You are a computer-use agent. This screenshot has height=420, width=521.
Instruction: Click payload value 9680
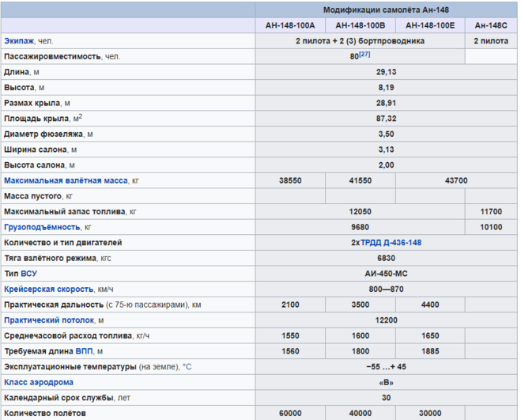pyautogui.click(x=361, y=227)
